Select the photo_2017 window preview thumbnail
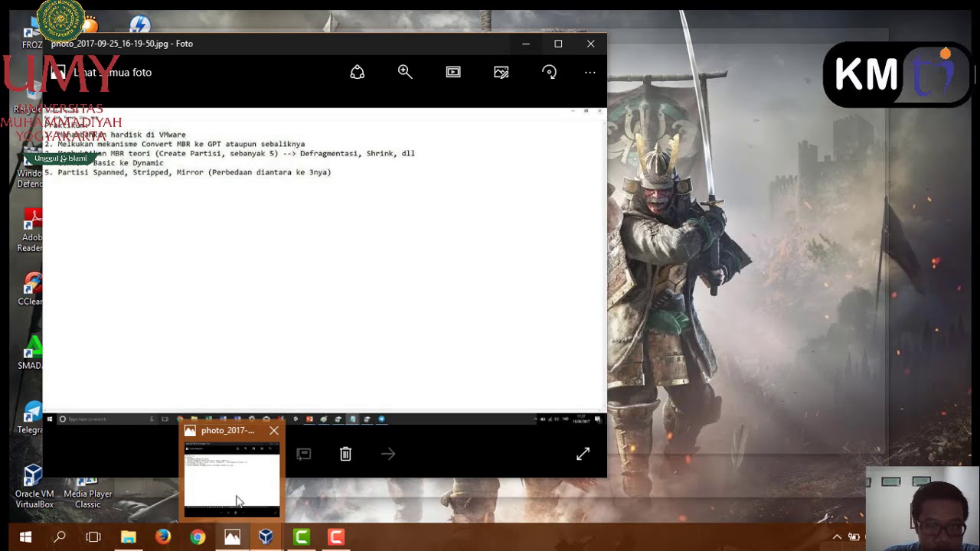 pos(232,478)
